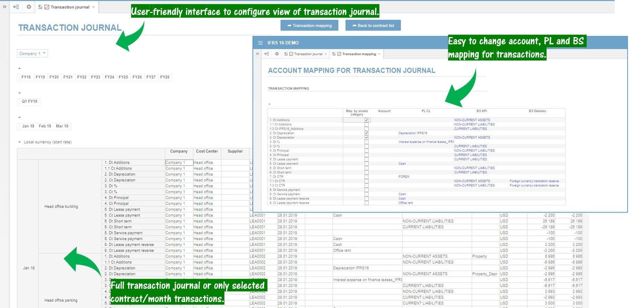Collapse the month selector triangle above Jan 19
The height and width of the screenshot is (308, 644).
(x=20, y=117)
